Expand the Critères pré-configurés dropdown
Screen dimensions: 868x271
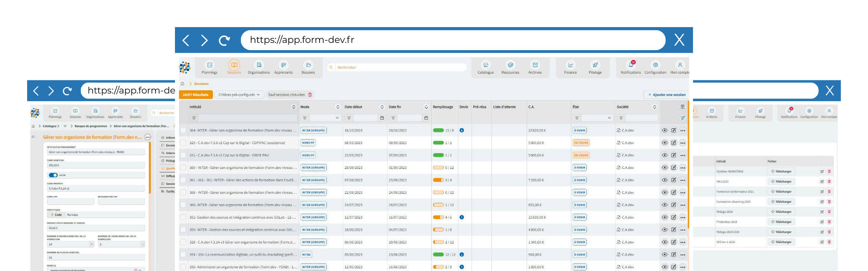(239, 95)
